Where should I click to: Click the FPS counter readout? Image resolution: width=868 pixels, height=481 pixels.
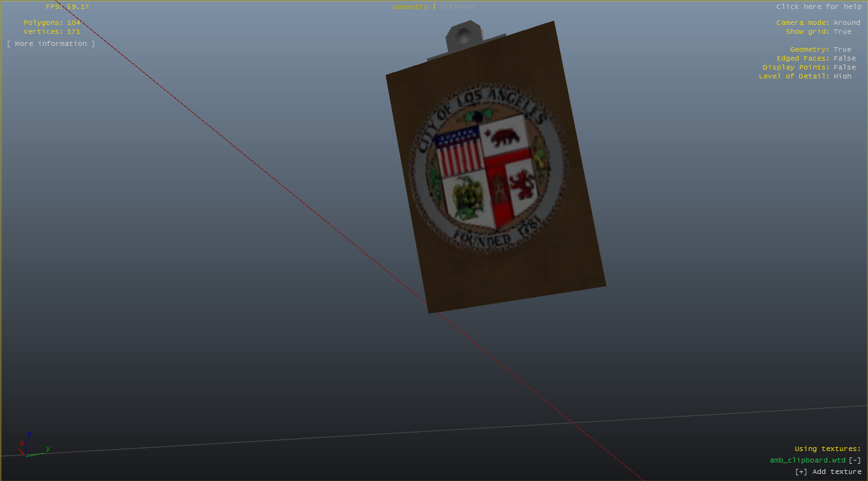click(x=68, y=7)
